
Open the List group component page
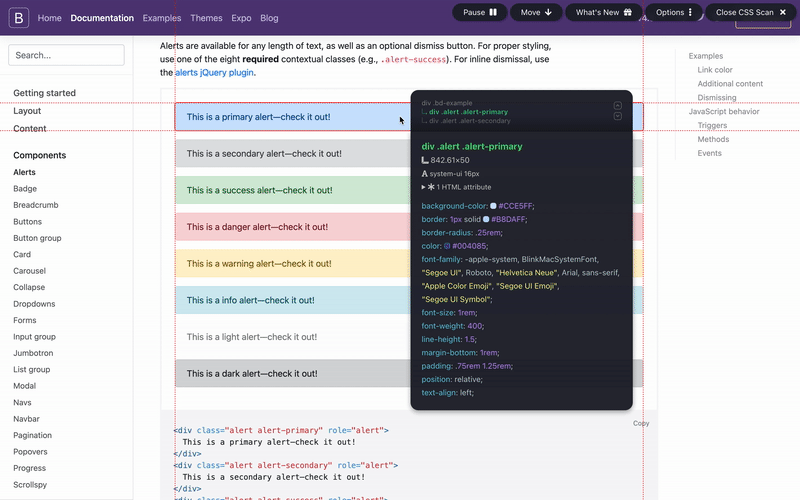[x=32, y=369]
